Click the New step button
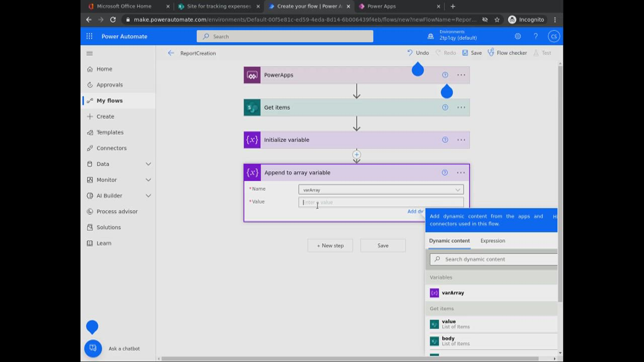The width and height of the screenshot is (644, 362). pyautogui.click(x=330, y=245)
